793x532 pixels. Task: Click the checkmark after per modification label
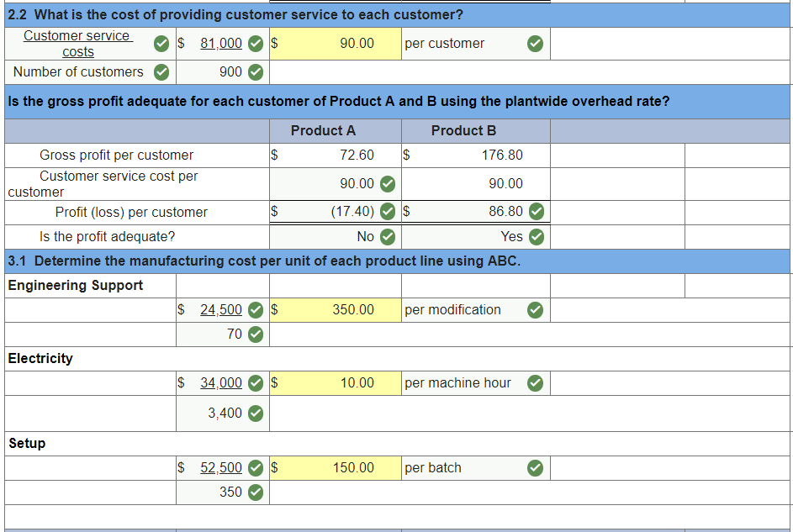click(x=535, y=310)
